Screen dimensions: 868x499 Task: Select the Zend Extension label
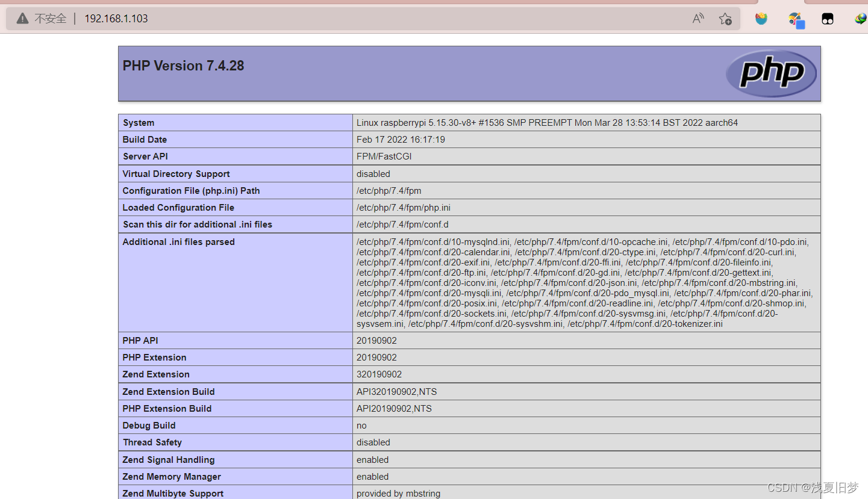pyautogui.click(x=156, y=374)
